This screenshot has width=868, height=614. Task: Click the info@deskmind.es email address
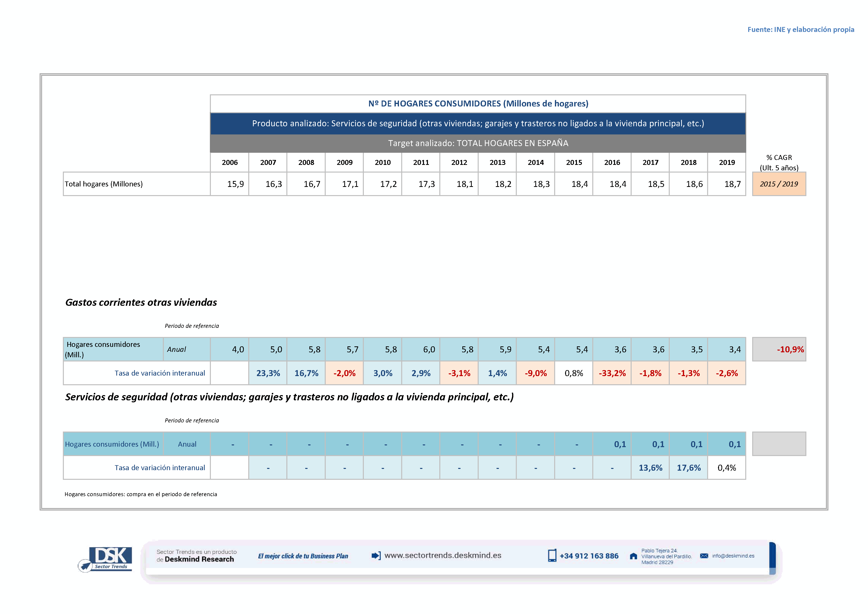pos(733,556)
